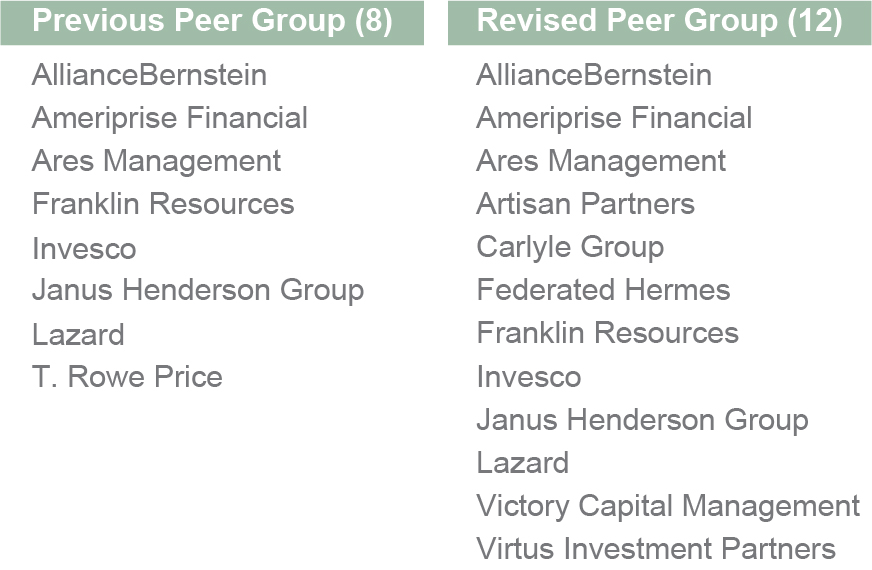
Task: Select Lazard in the Previous Peer Group list
Action: pos(78,334)
